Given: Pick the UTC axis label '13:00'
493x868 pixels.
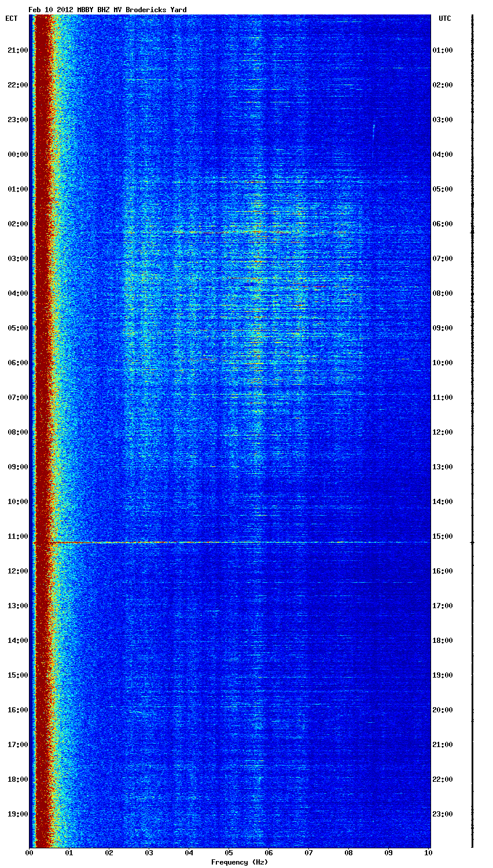Looking at the screenshot, I should tap(443, 467).
